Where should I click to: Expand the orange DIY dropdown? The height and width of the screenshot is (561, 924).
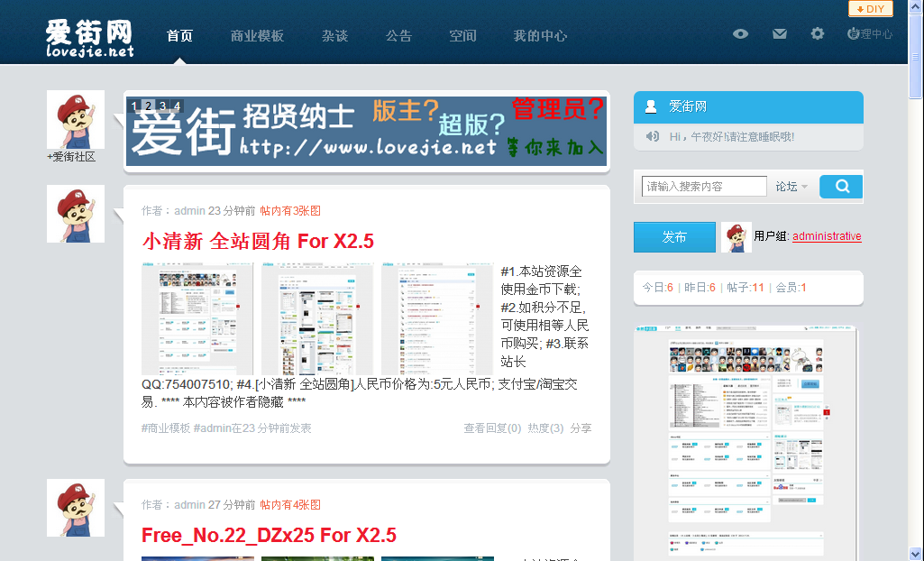click(871, 9)
